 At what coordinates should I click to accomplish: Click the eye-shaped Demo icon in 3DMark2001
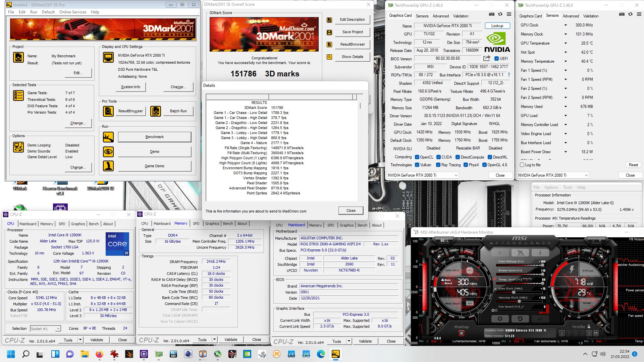pos(108,152)
